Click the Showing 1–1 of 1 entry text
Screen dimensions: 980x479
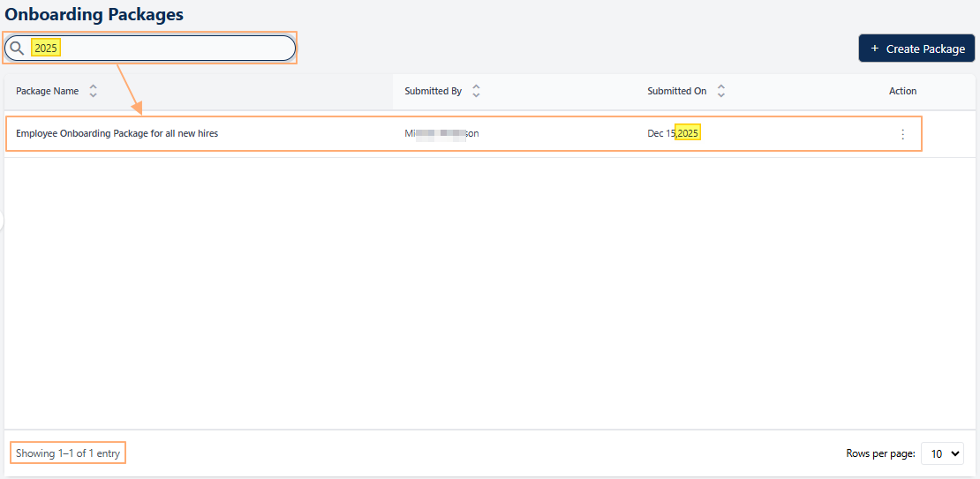pos(68,453)
